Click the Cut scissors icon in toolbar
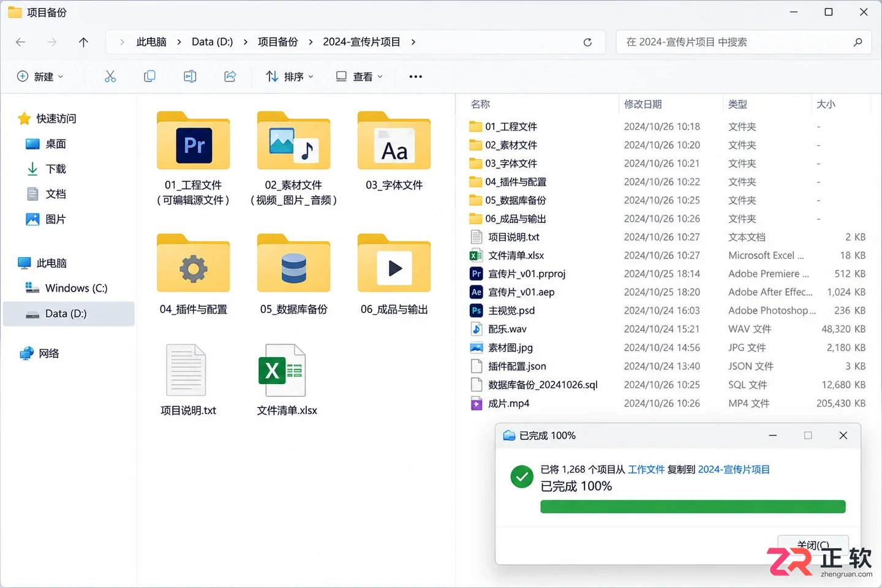Screen dimensions: 882x588 [x=110, y=76]
